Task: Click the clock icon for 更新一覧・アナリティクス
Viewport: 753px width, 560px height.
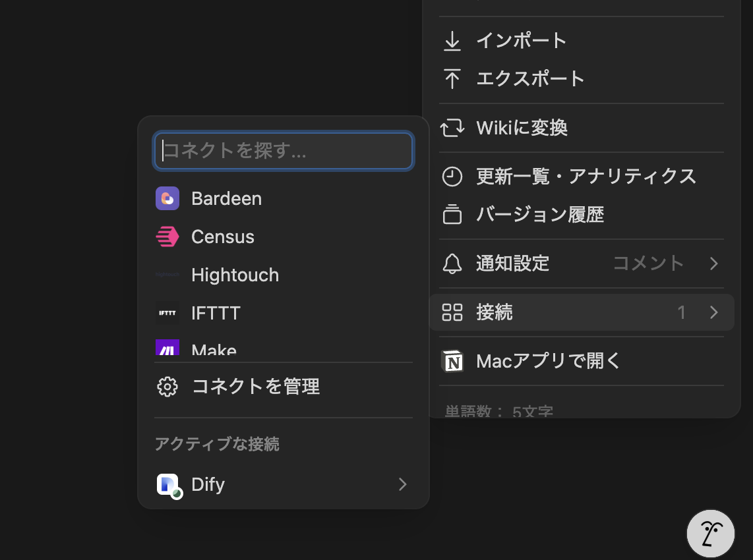Action: [452, 177]
